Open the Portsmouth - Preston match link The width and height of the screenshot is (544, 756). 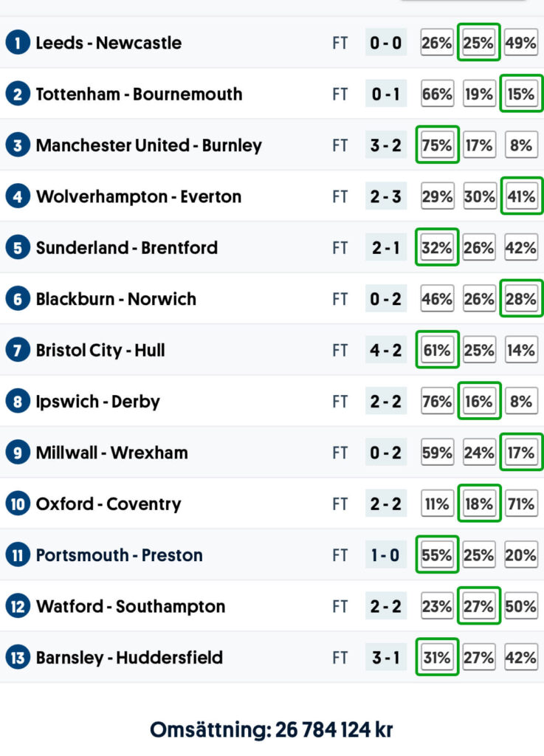click(119, 555)
